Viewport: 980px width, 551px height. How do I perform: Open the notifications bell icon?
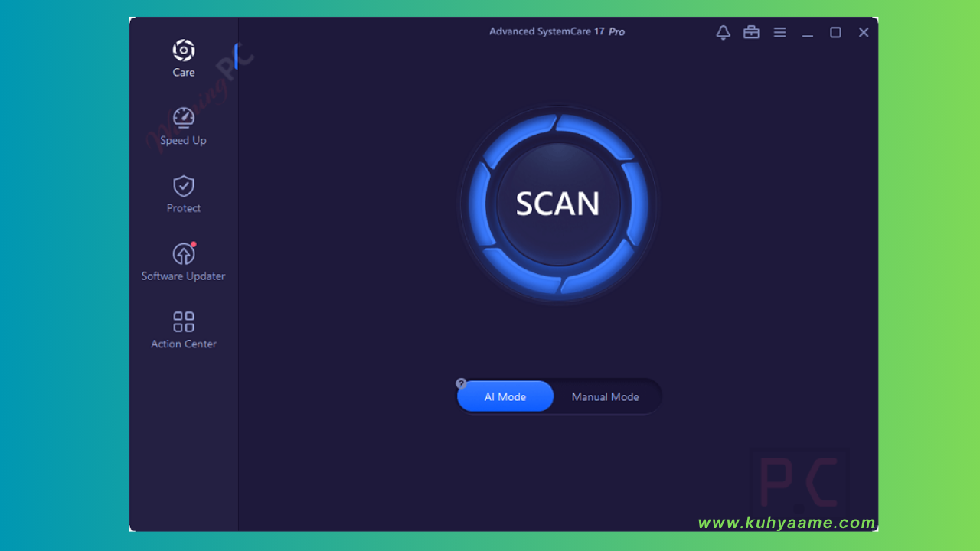pyautogui.click(x=723, y=32)
